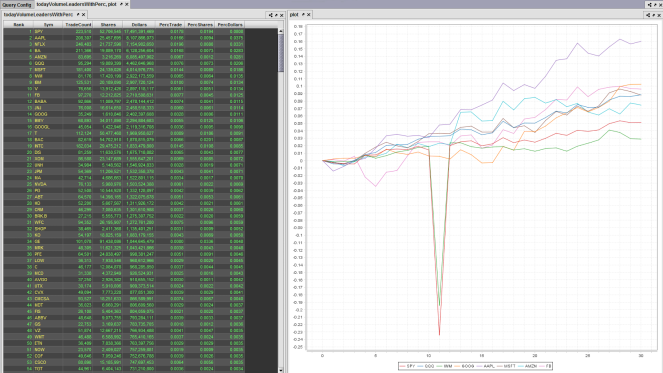Select the plot tab
This screenshot has height=373, width=663.
coord(294,14)
